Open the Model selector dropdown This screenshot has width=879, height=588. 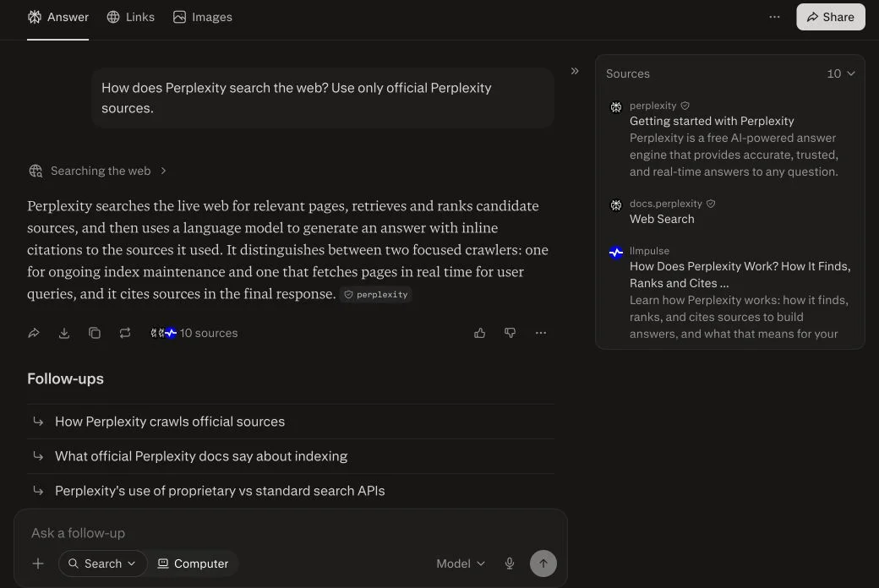tap(461, 563)
